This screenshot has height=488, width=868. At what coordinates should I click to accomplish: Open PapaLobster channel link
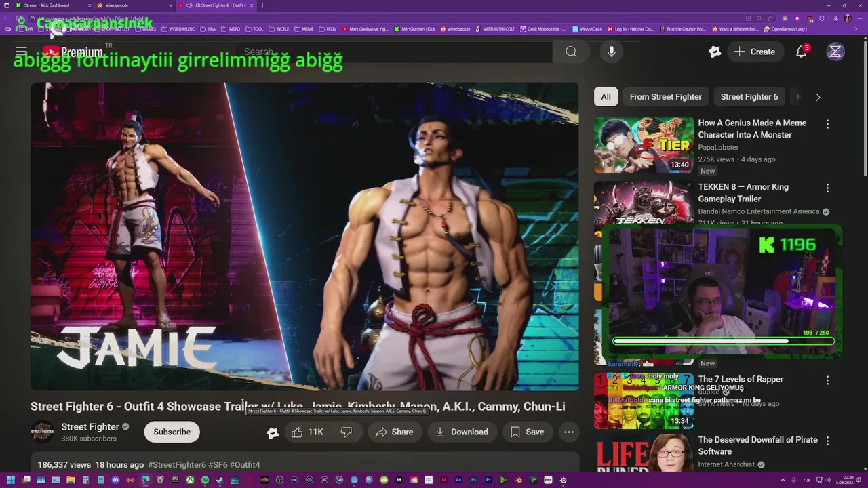(718, 147)
